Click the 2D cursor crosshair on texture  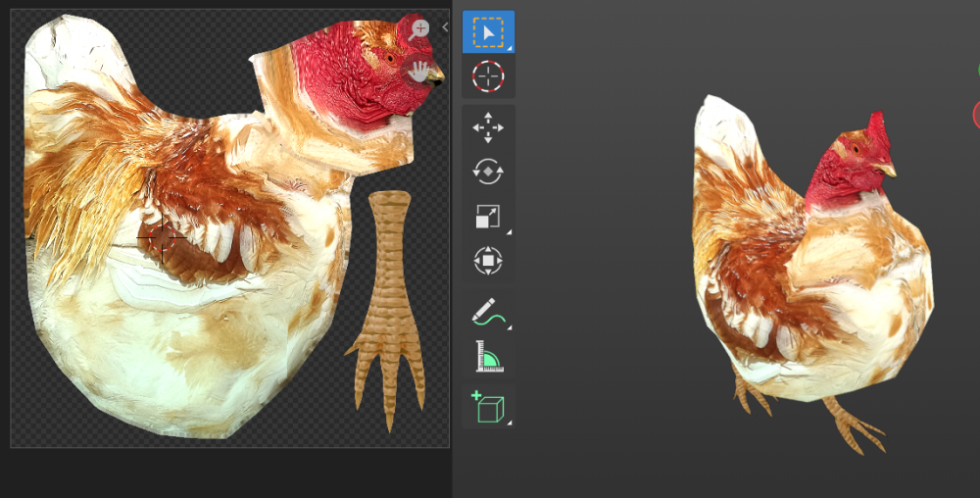tap(162, 237)
